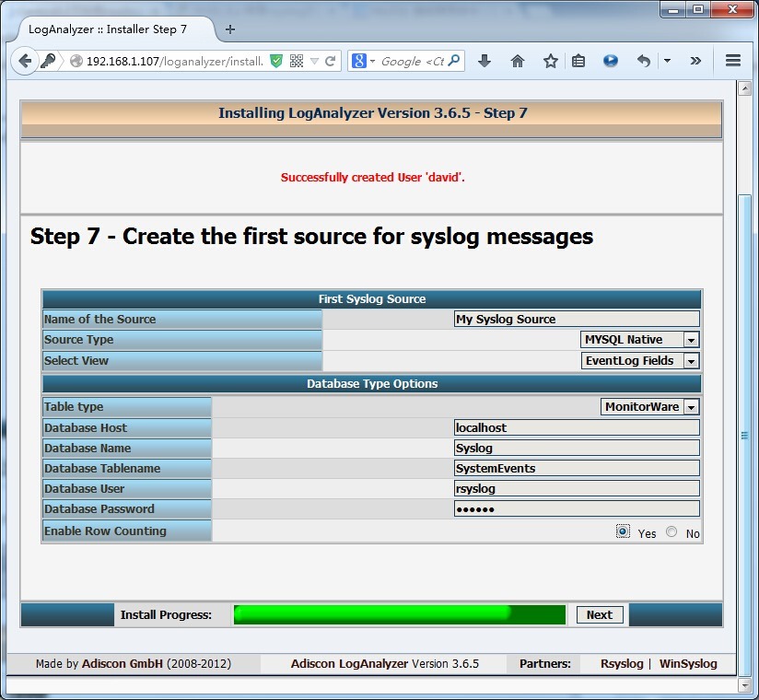Image resolution: width=759 pixels, height=700 pixels.
Task: Select Yes for Enable Row Counting
Action: click(x=624, y=531)
